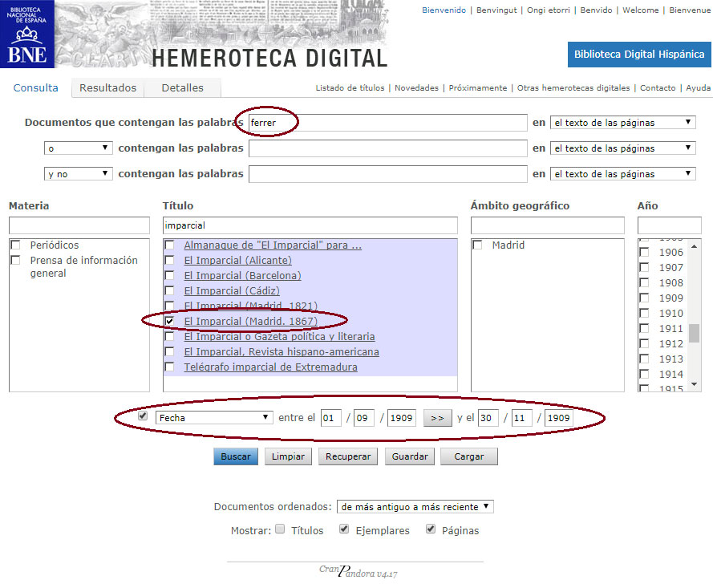713x588 pixels.
Task: Open the 'y no' operator dropdown
Action: (79, 174)
